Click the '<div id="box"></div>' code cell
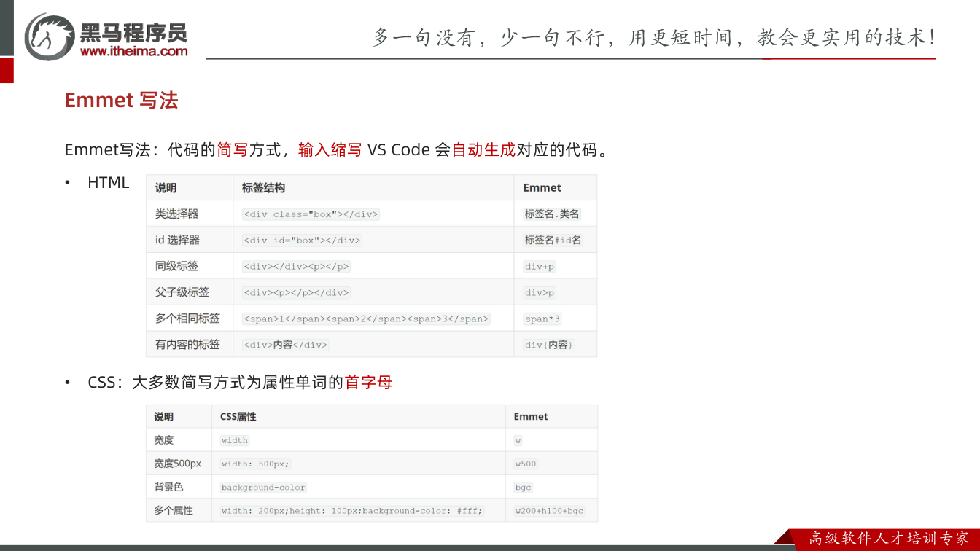Image resolution: width=980 pixels, height=551 pixels. click(x=302, y=241)
